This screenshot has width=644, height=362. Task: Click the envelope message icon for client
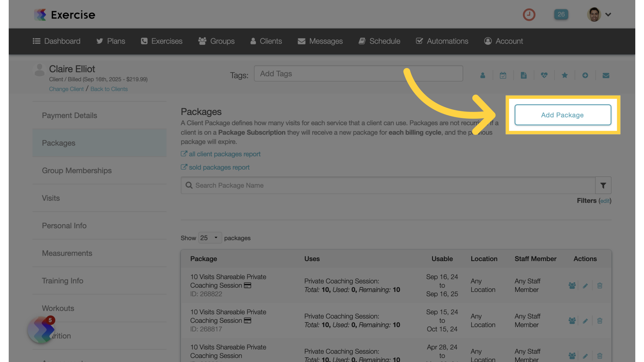(x=606, y=75)
